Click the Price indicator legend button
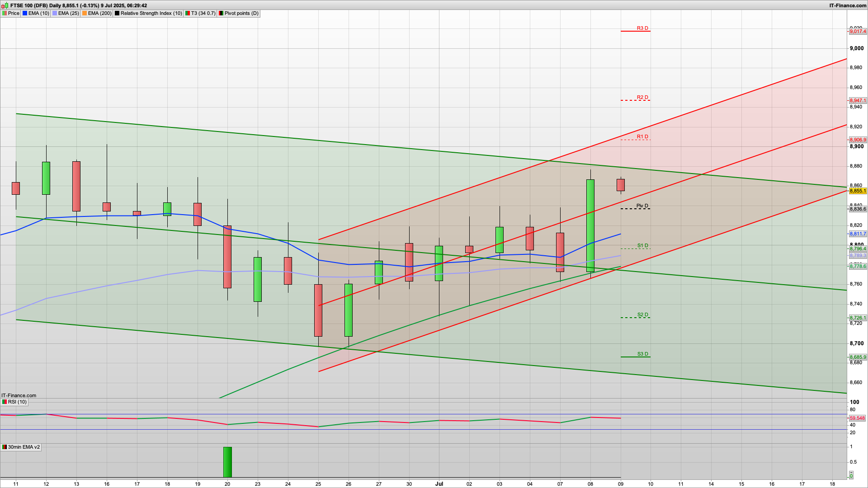 pos(11,13)
